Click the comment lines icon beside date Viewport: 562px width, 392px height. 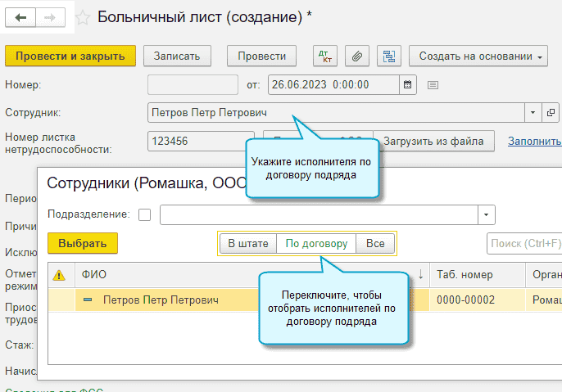pos(433,85)
